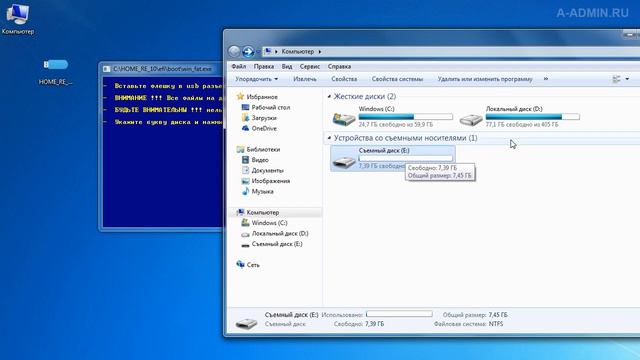Viewport: 640px width, 360px height.
Task: Open the Правка menu
Action: tap(264, 67)
